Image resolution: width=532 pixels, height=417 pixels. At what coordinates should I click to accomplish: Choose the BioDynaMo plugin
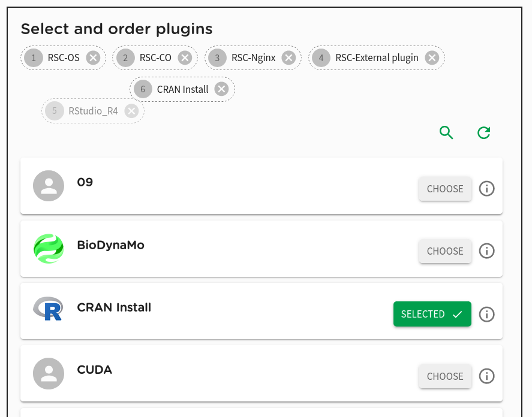[445, 251]
